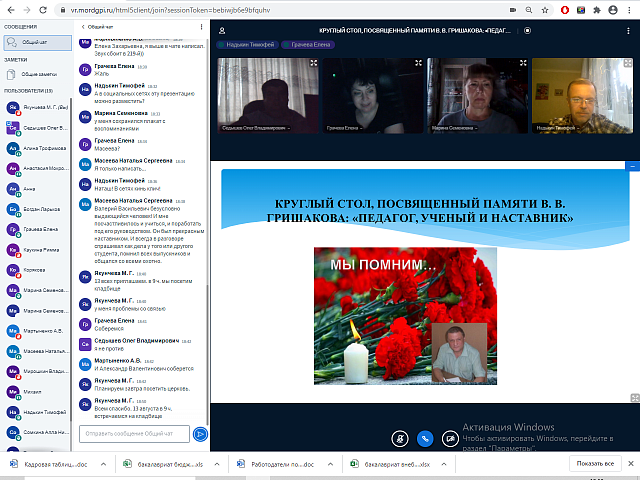Open downloaded file Работодатели по...doc
Image resolution: width=640 pixels, height=480 pixels.
276,464
